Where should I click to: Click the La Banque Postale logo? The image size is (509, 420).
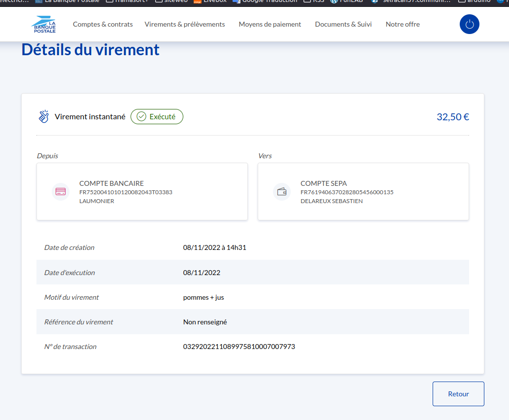(x=44, y=24)
